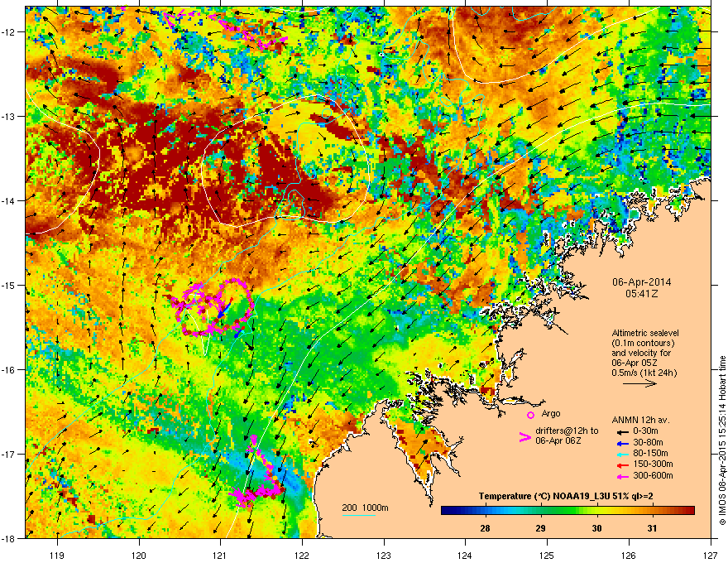Click longitude axis label 127
This screenshot has height=563, width=728.
coord(711,555)
